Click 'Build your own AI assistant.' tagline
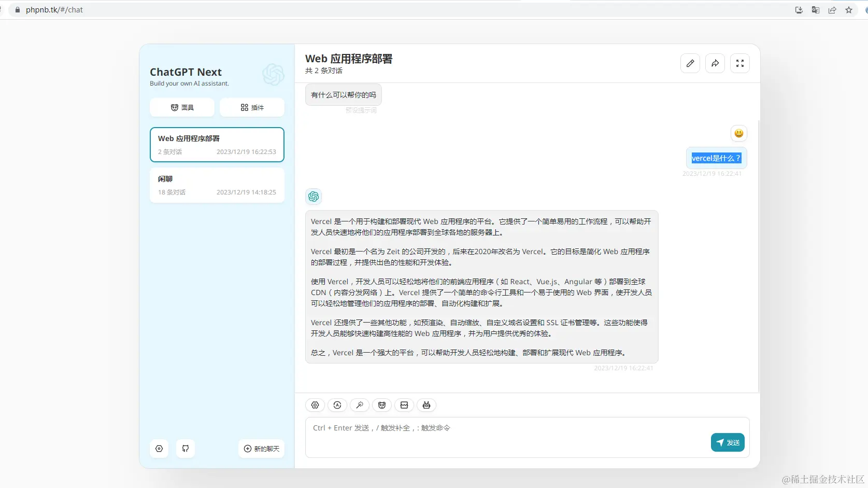 [189, 83]
